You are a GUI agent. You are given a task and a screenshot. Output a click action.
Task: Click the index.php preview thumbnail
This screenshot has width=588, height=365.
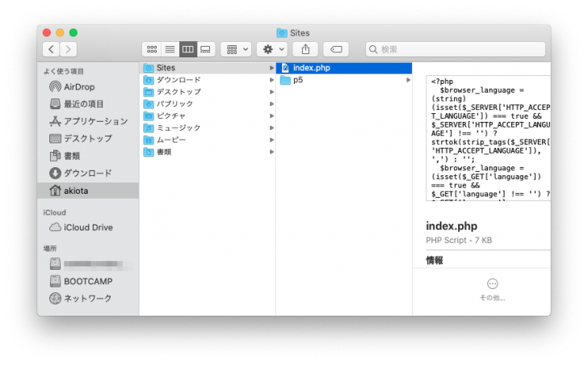488,138
